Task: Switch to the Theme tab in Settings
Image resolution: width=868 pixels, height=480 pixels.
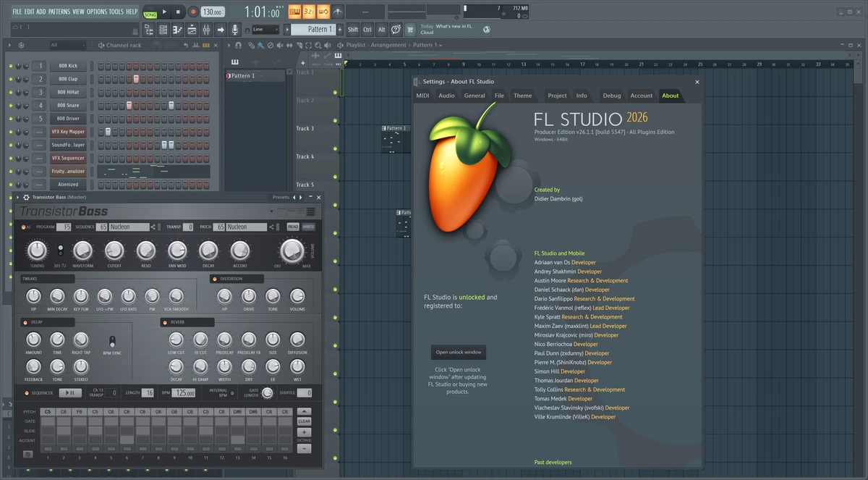Action: point(522,96)
